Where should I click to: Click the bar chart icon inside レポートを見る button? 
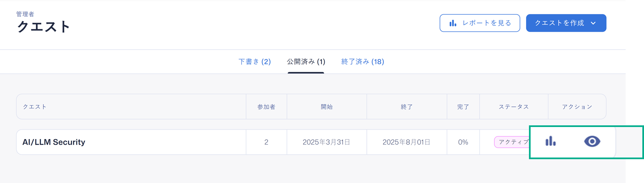(x=453, y=23)
